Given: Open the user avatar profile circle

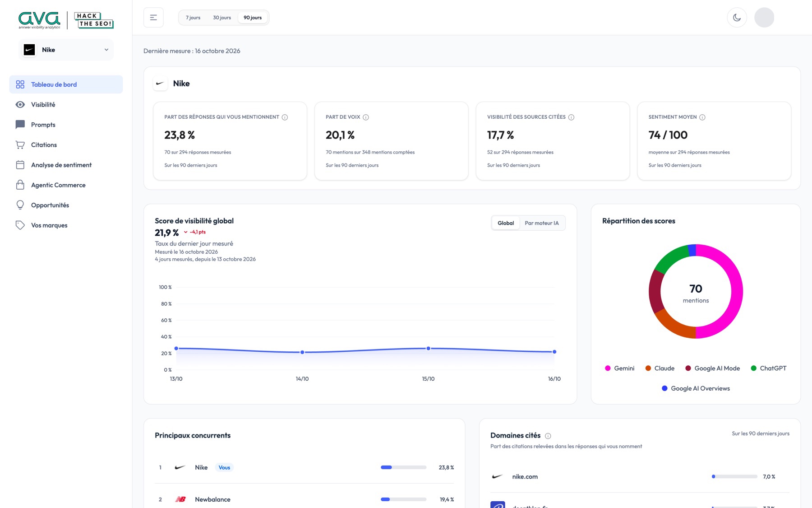Looking at the screenshot, I should click(764, 18).
